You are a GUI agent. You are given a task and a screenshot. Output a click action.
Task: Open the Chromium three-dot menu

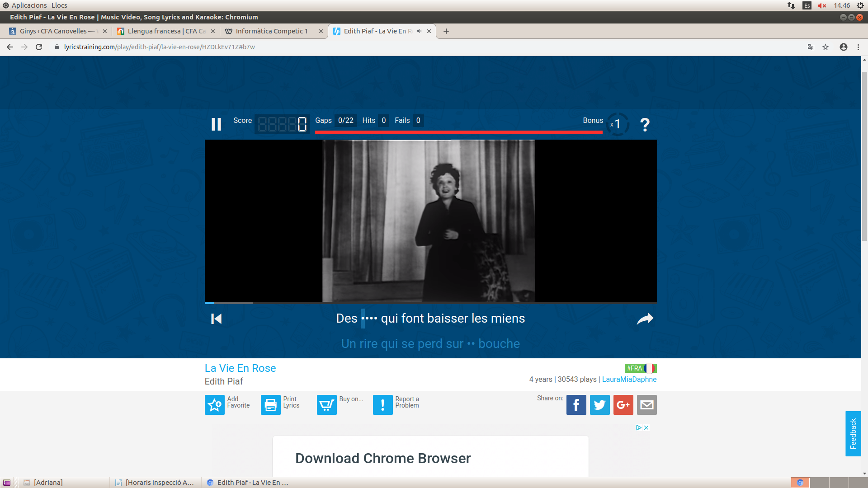click(858, 47)
